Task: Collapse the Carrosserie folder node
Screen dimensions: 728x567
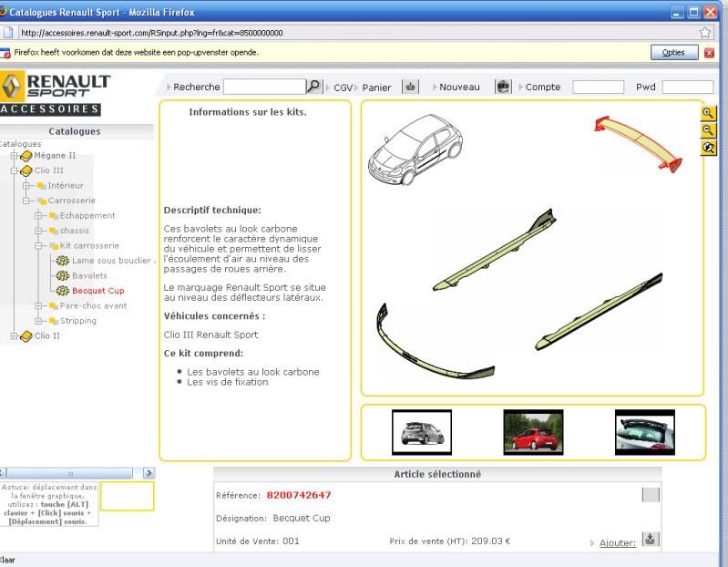Action: pos(26,201)
